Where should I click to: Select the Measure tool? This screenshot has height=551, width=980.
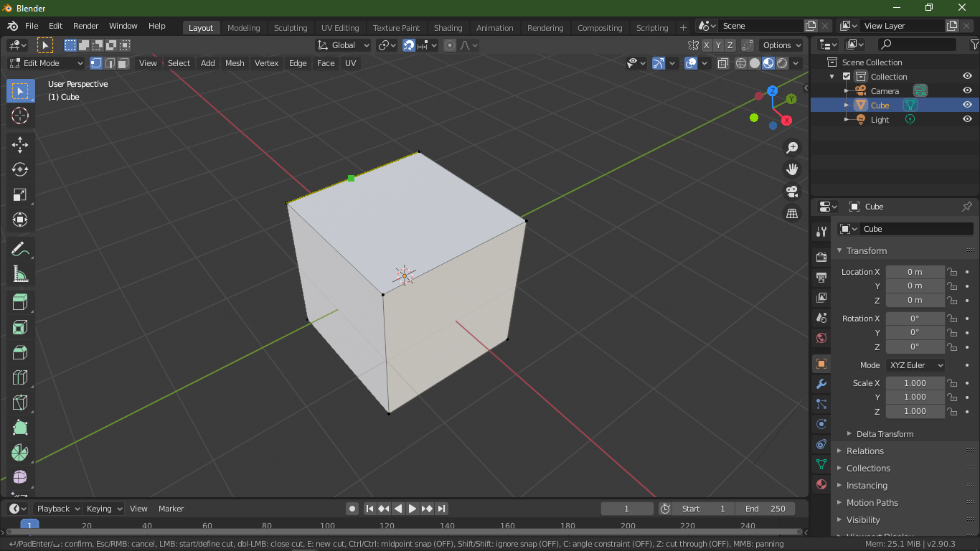click(20, 274)
